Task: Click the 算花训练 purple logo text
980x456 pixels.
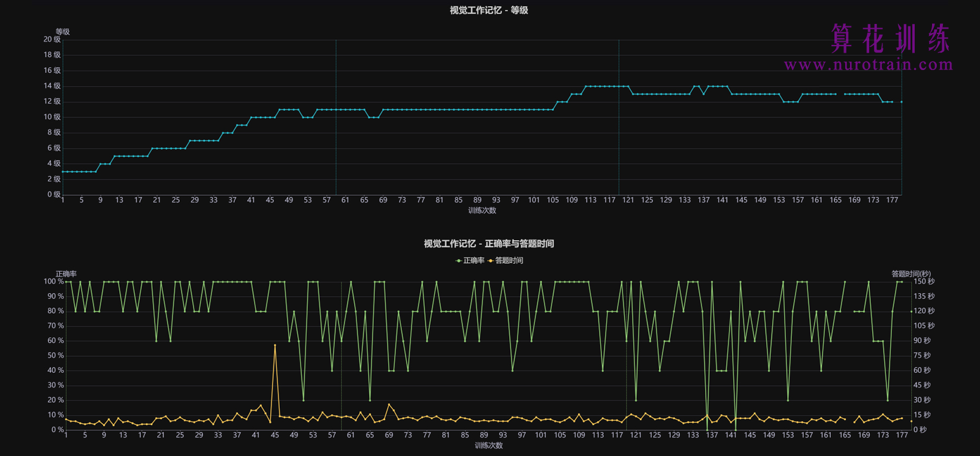Action: [x=890, y=38]
